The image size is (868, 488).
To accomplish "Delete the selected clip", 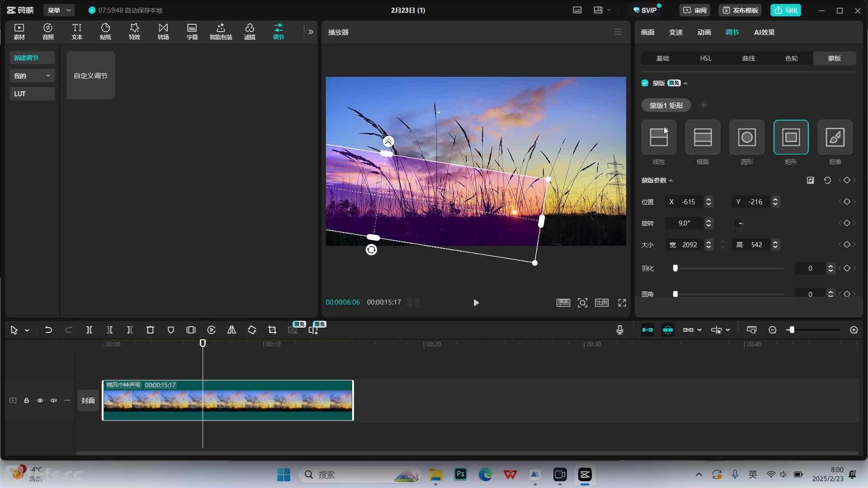I will (x=150, y=330).
